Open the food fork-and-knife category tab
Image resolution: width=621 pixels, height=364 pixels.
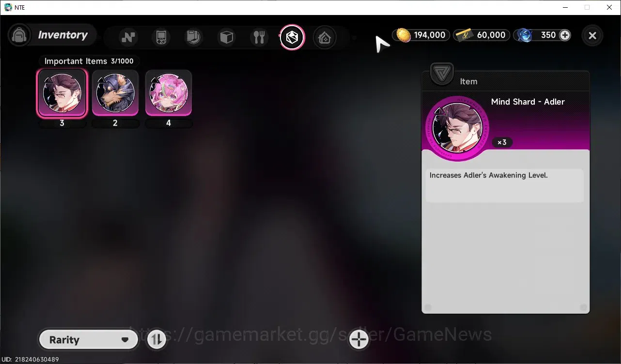click(x=259, y=37)
